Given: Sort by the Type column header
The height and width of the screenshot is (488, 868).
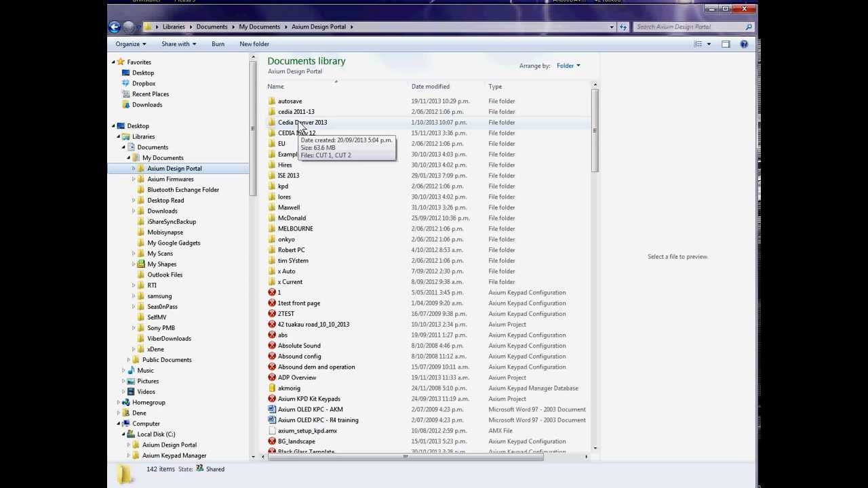Looking at the screenshot, I should point(495,86).
